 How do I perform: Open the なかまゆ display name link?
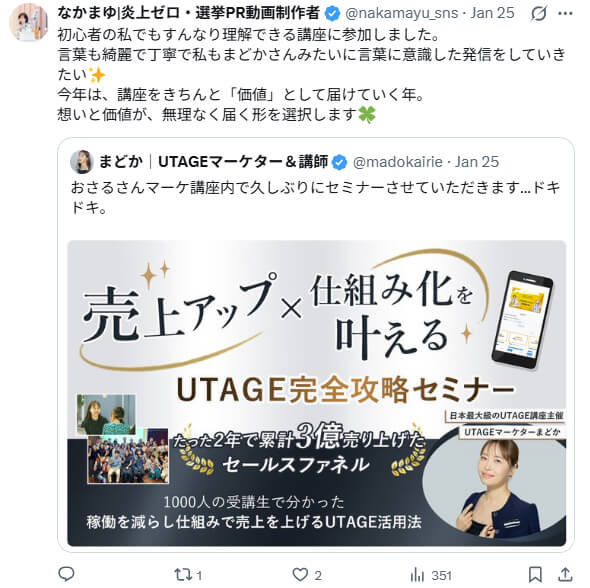click(x=189, y=13)
